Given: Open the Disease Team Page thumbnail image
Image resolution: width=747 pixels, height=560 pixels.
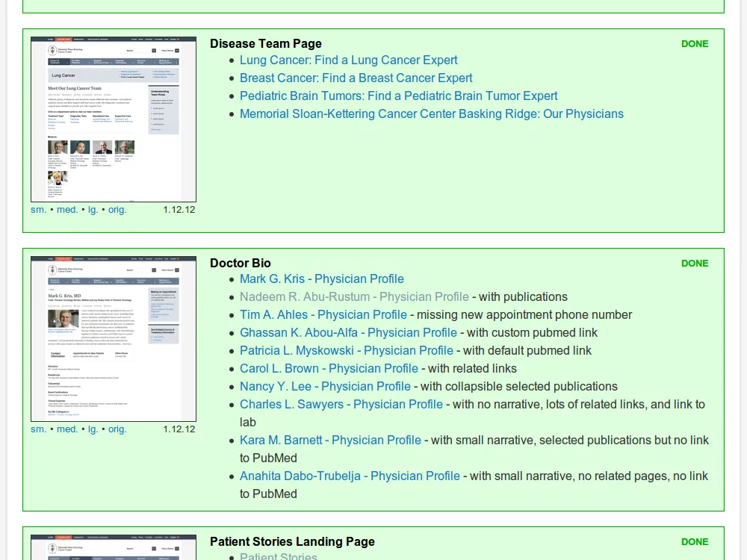Looking at the screenshot, I should click(114, 119).
